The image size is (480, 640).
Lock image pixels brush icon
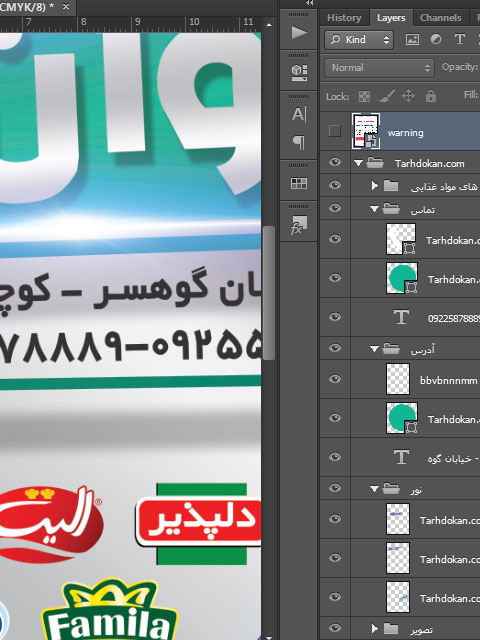tap(386, 96)
